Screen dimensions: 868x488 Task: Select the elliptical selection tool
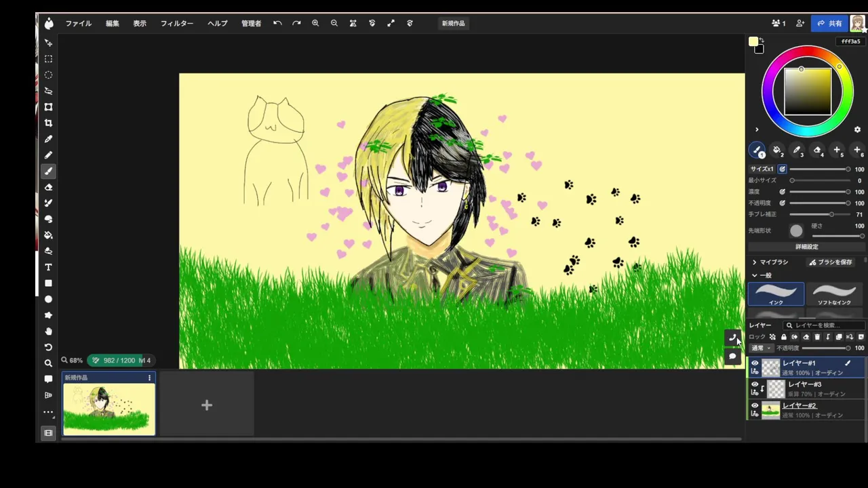tap(48, 75)
